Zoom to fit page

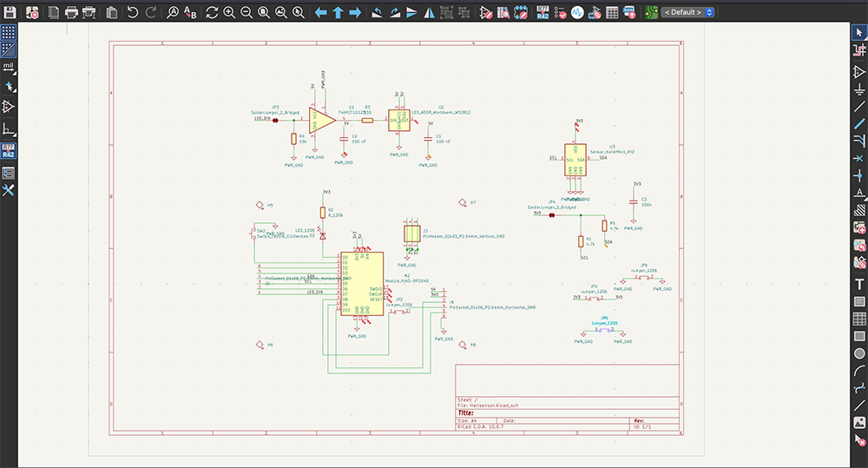click(264, 12)
